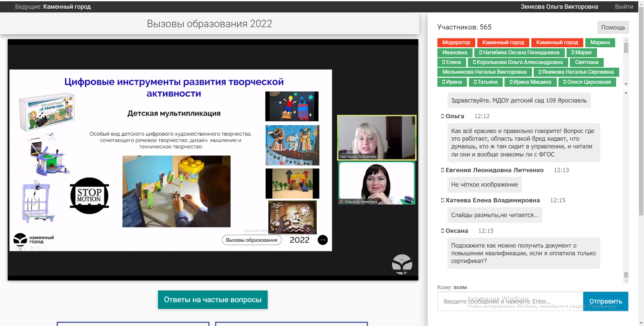Screen dimensions: 644x326
Task: Click the Stop Motion logo on the slide
Action: tap(89, 196)
